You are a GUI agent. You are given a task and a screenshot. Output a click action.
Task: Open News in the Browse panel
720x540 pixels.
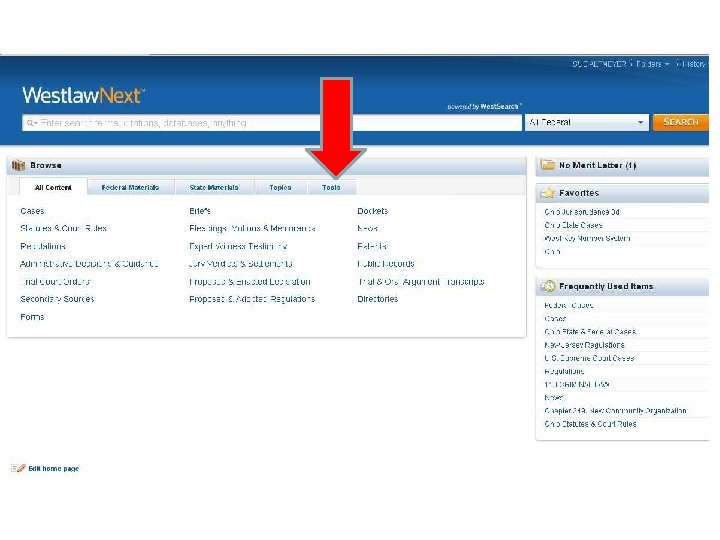tap(367, 228)
